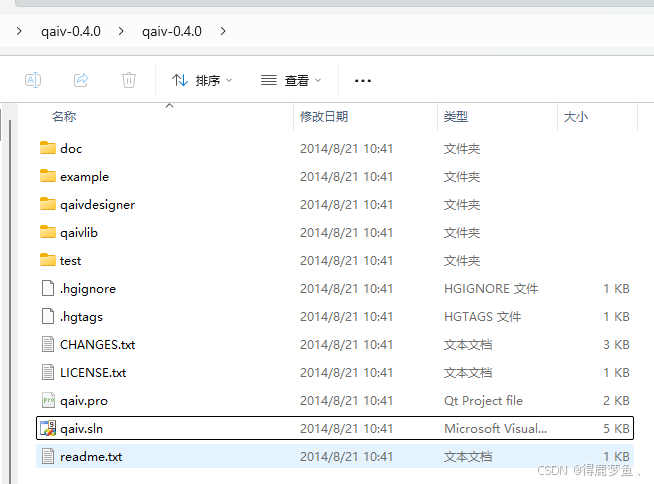Select the file name 'LICENSE.txt'

point(93,373)
